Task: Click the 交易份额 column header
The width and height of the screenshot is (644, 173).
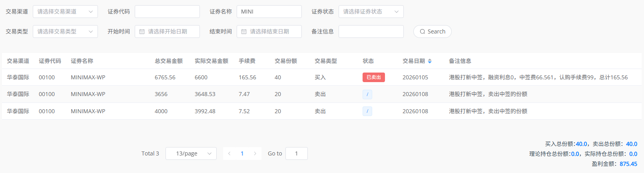Action: click(x=286, y=61)
